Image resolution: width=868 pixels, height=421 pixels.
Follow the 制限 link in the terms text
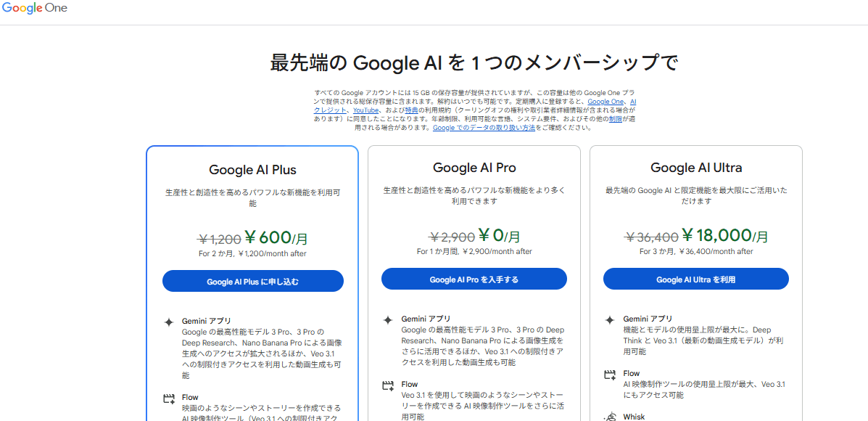click(615, 119)
